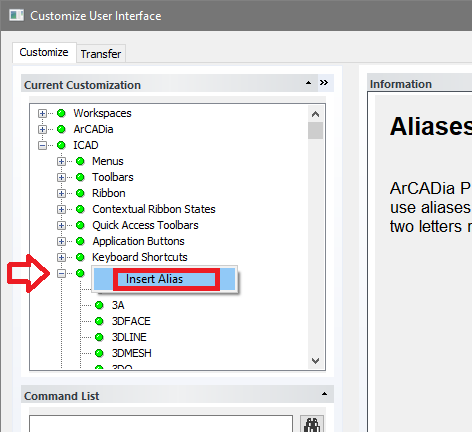The width and height of the screenshot is (472, 432).
Task: Click the double-chevron expand button
Action: (x=324, y=82)
